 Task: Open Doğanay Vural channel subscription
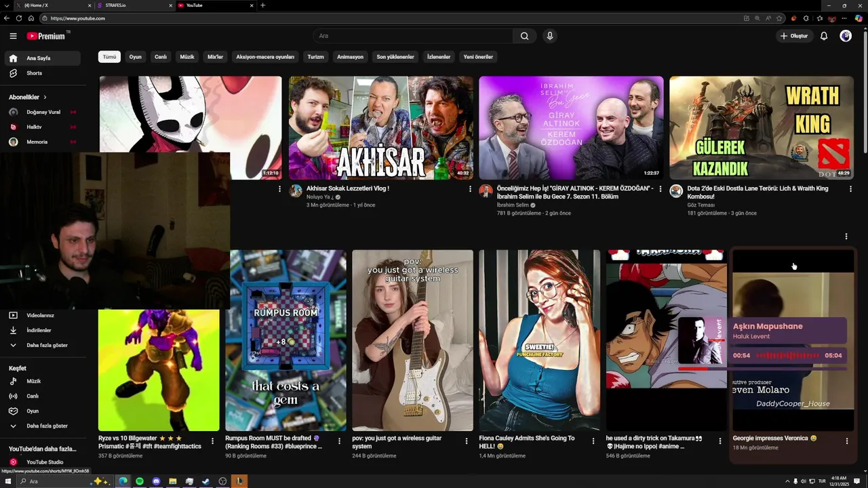(42, 112)
